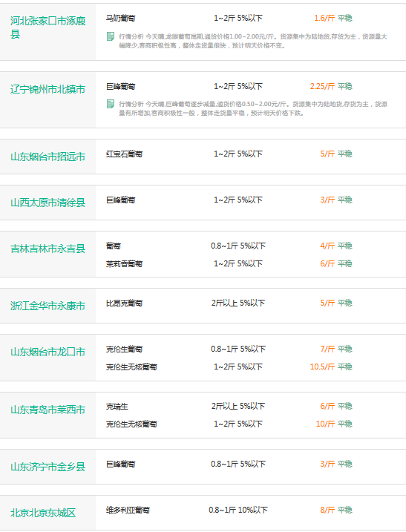Open the 北京北京东城区 region link

click(x=43, y=513)
